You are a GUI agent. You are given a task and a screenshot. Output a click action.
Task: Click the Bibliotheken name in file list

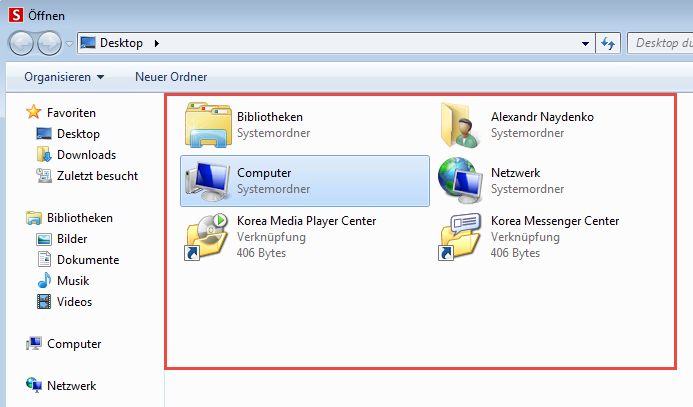point(270,117)
